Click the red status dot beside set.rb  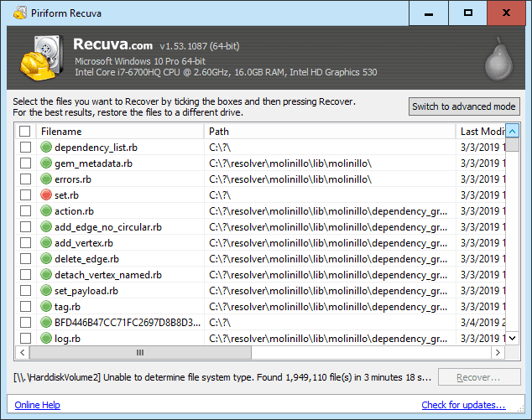[46, 195]
